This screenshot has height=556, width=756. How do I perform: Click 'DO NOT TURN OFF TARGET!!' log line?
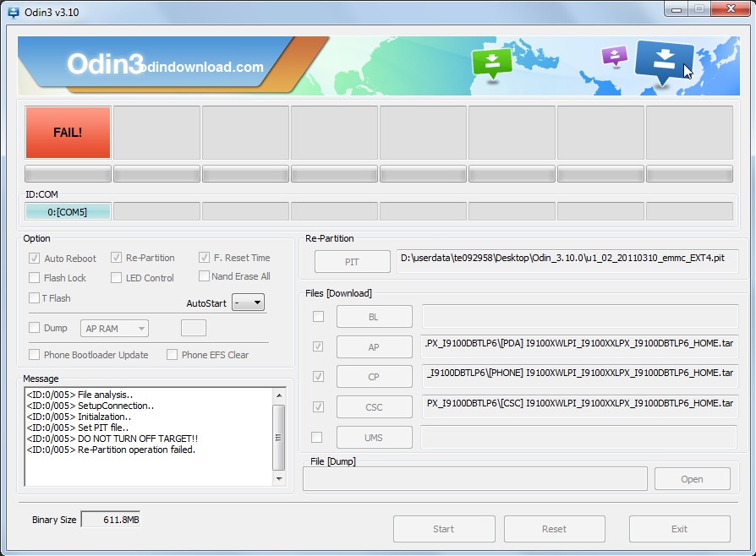coord(112,439)
